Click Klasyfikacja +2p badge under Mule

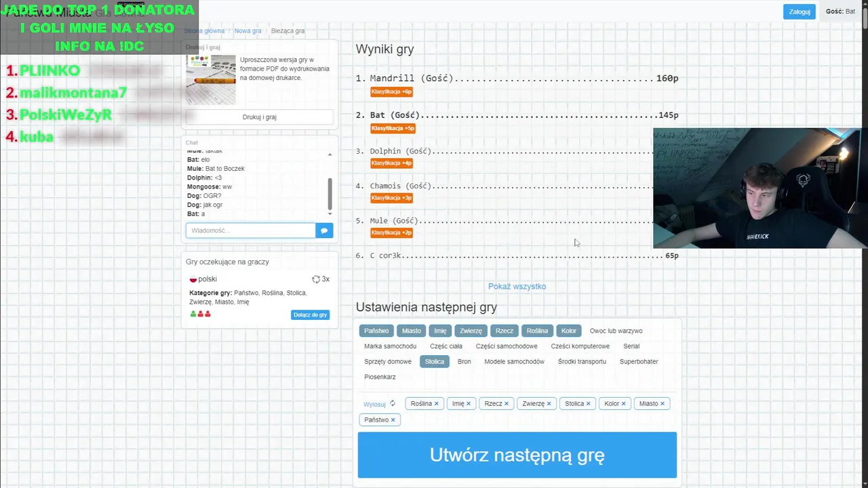point(391,232)
